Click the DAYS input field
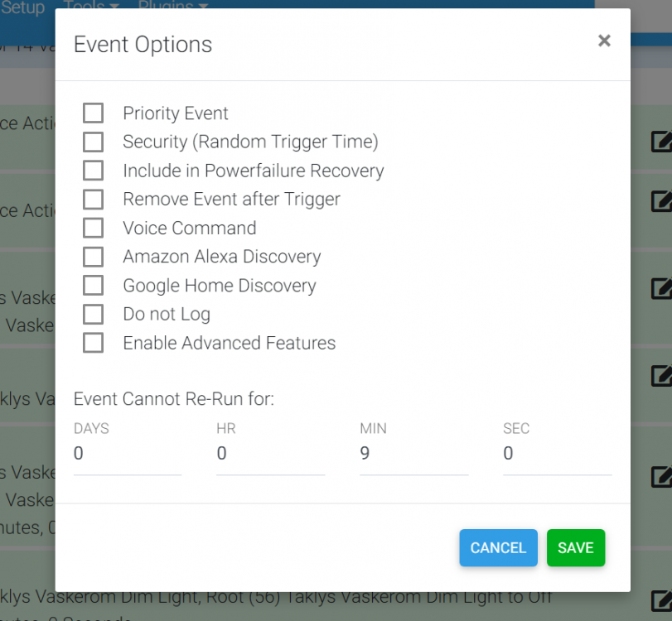Screen dimensions: 672x621 (x=127, y=454)
